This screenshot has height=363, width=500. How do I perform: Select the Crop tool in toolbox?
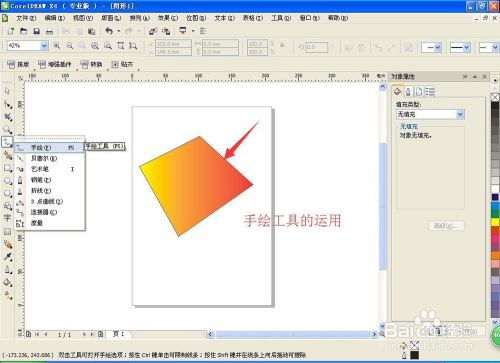coord(7,117)
